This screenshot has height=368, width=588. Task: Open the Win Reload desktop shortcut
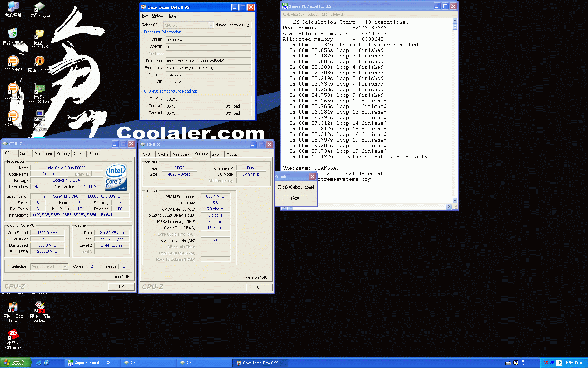point(40,312)
